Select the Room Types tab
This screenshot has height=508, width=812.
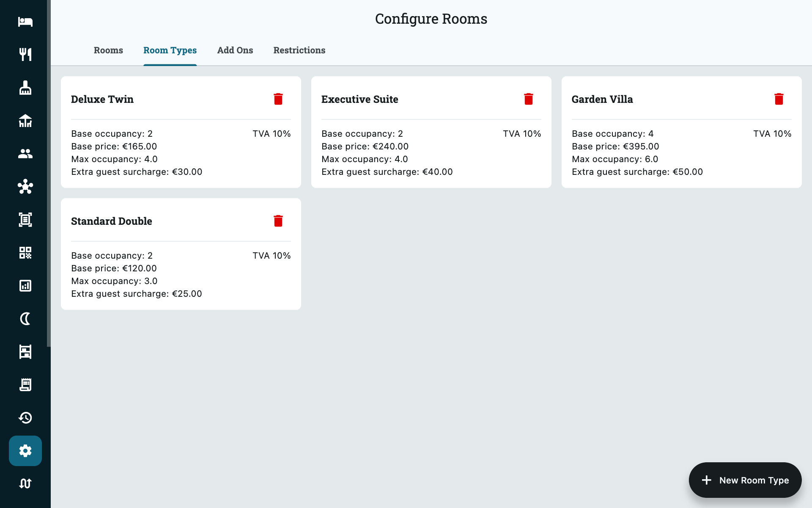170,50
